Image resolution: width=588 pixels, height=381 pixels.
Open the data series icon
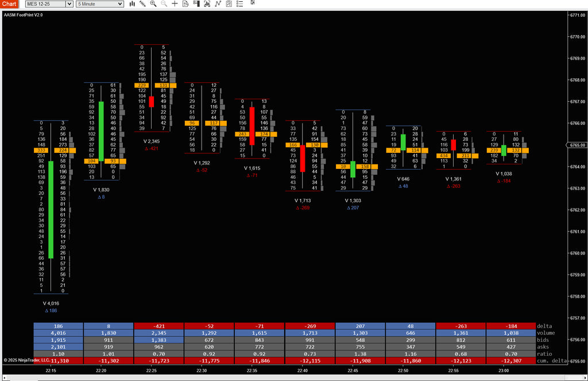207,4
